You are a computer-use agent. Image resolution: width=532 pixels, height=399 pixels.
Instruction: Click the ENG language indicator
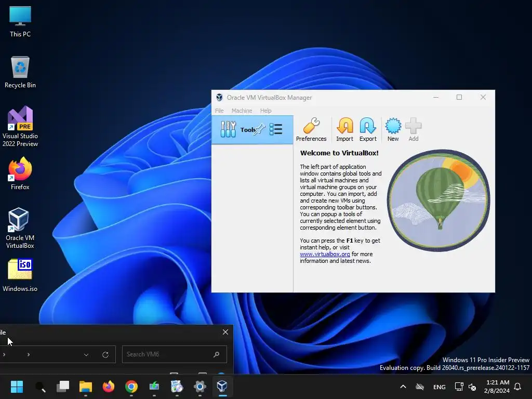[x=440, y=387]
